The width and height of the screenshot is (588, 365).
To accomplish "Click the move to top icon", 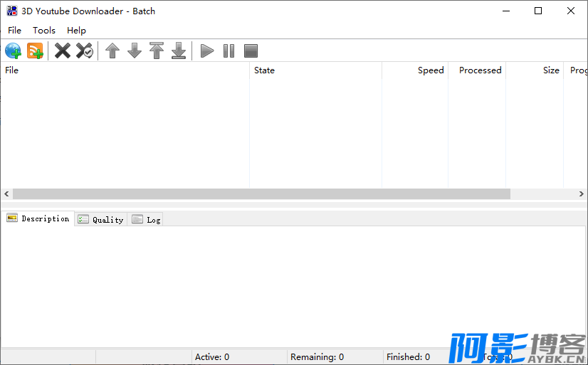I will tap(157, 51).
